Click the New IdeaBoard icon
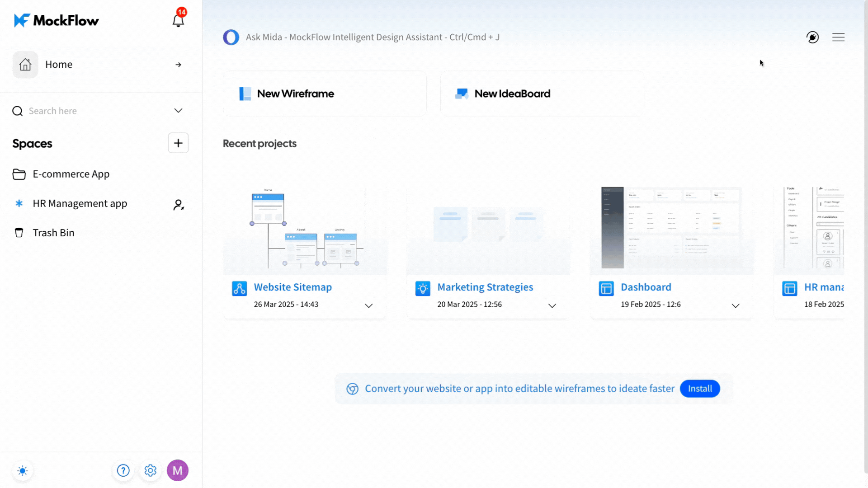The height and width of the screenshot is (488, 868). pyautogui.click(x=462, y=94)
